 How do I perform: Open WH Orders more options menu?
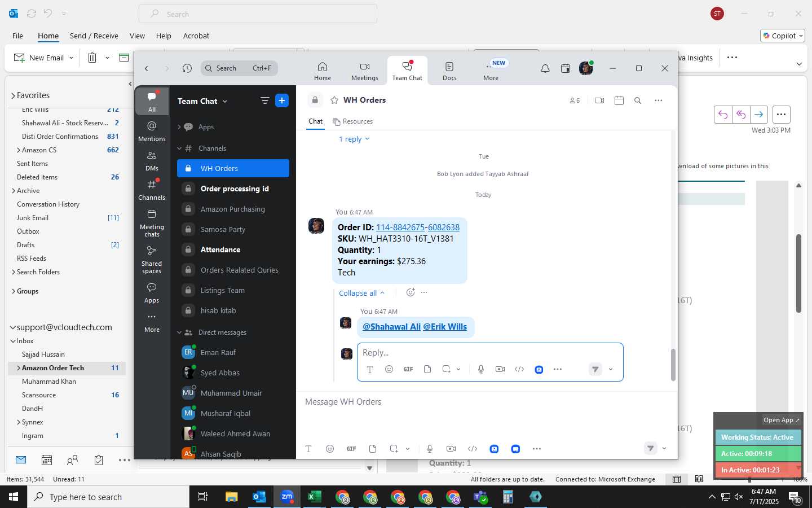click(x=658, y=100)
